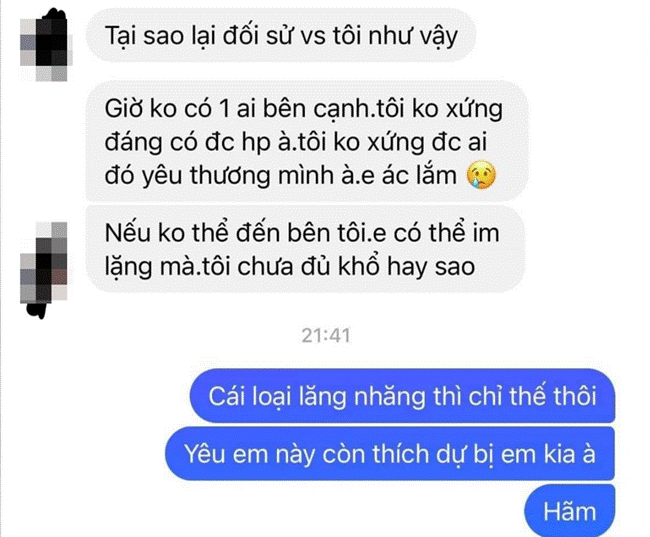650x537 pixels.
Task: Click the black scribble under the lower avatar
Action: click(38, 311)
